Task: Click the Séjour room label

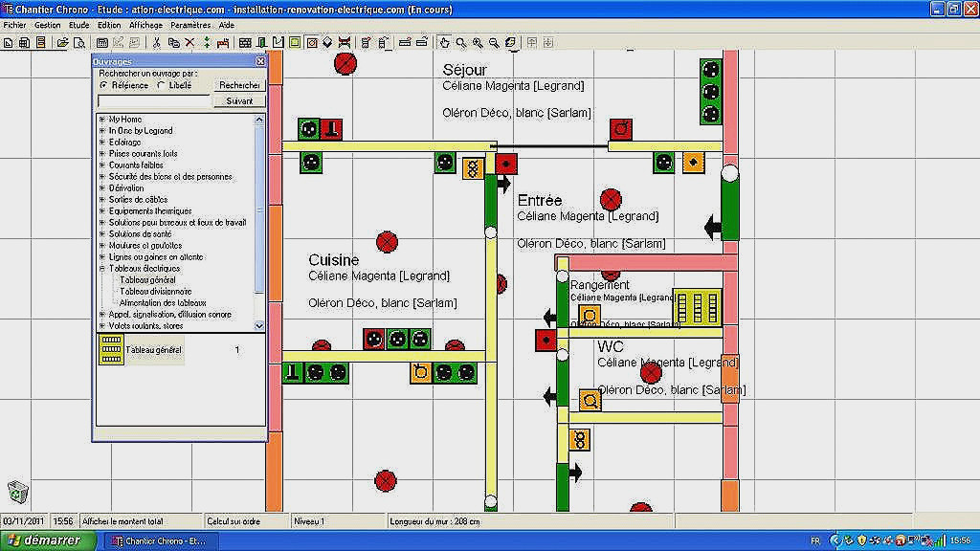Action: (464, 70)
